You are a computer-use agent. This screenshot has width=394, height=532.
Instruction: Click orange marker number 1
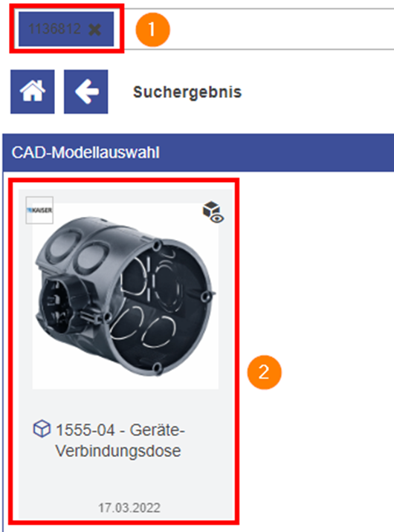(152, 30)
